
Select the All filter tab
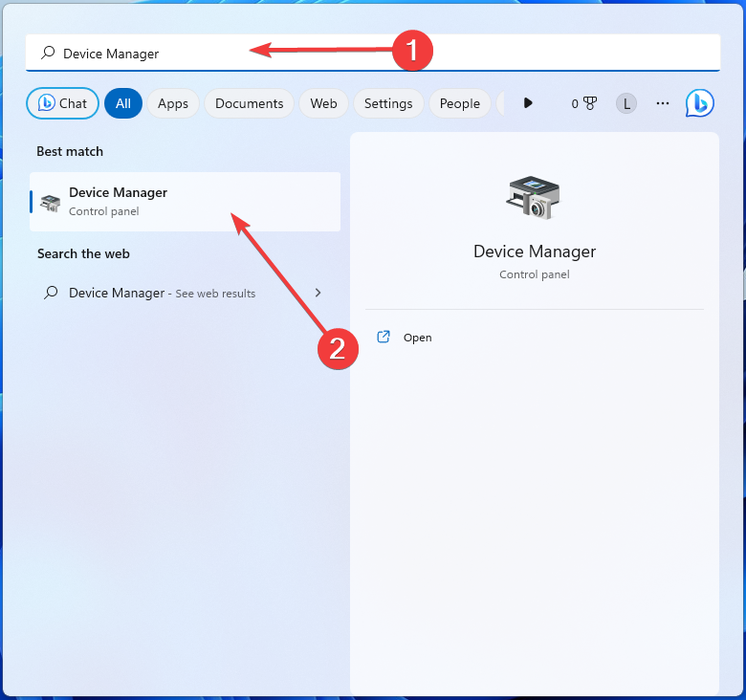pyautogui.click(x=123, y=103)
